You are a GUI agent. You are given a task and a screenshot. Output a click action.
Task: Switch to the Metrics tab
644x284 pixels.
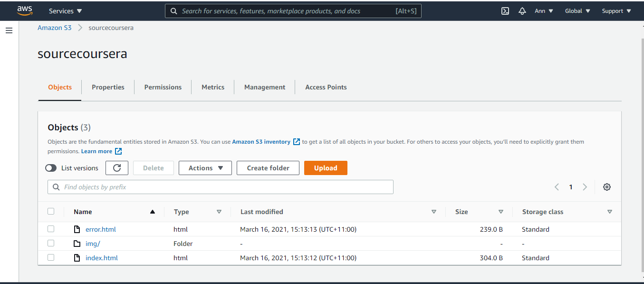click(x=213, y=87)
